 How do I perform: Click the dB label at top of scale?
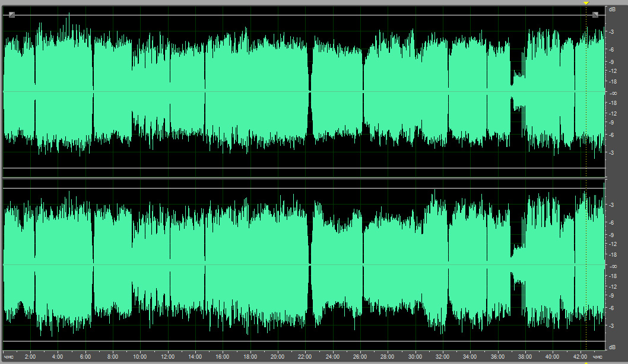pos(612,9)
